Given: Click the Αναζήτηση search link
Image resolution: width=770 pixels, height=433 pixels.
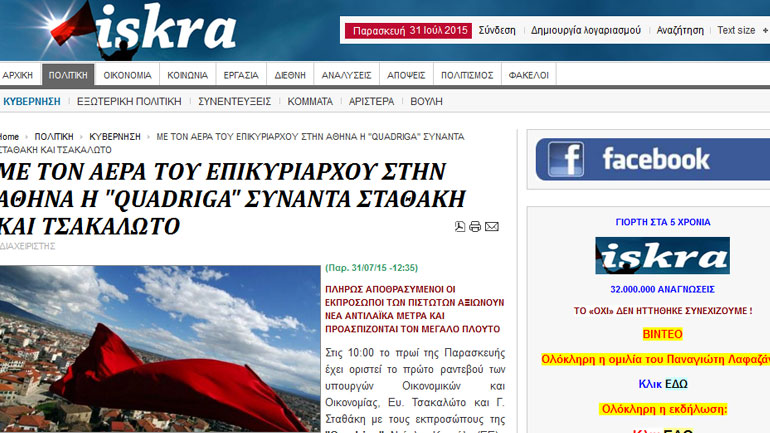Looking at the screenshot, I should click(680, 30).
